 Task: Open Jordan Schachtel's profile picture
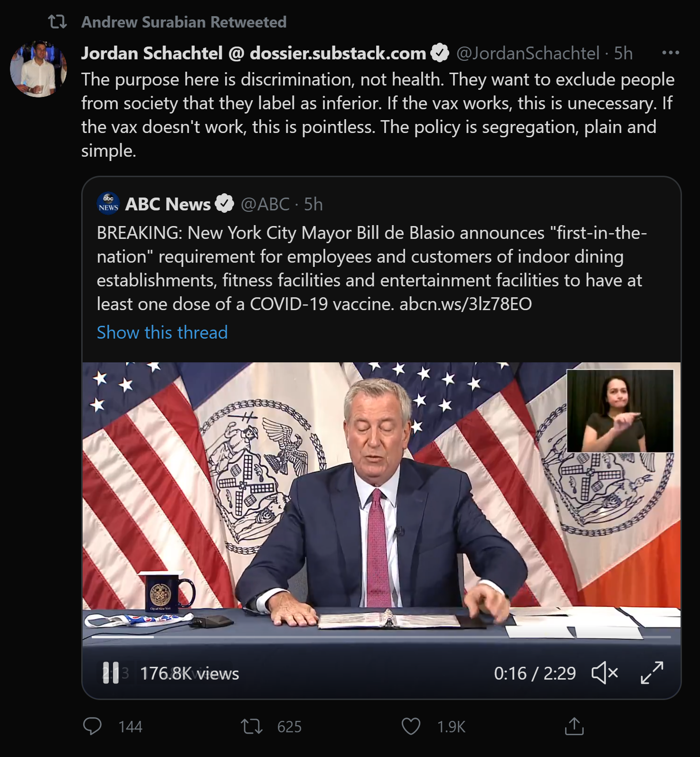pos(38,69)
